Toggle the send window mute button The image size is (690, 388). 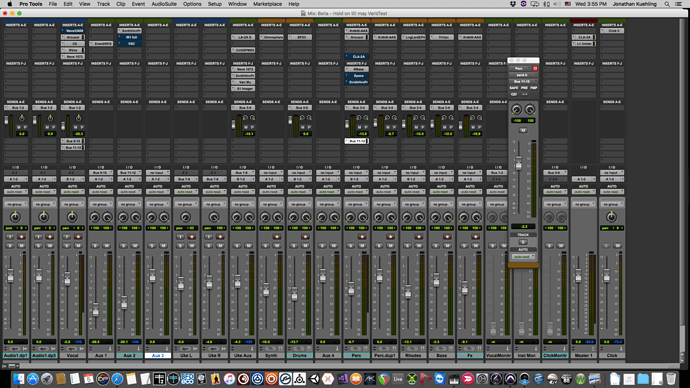tap(523, 130)
